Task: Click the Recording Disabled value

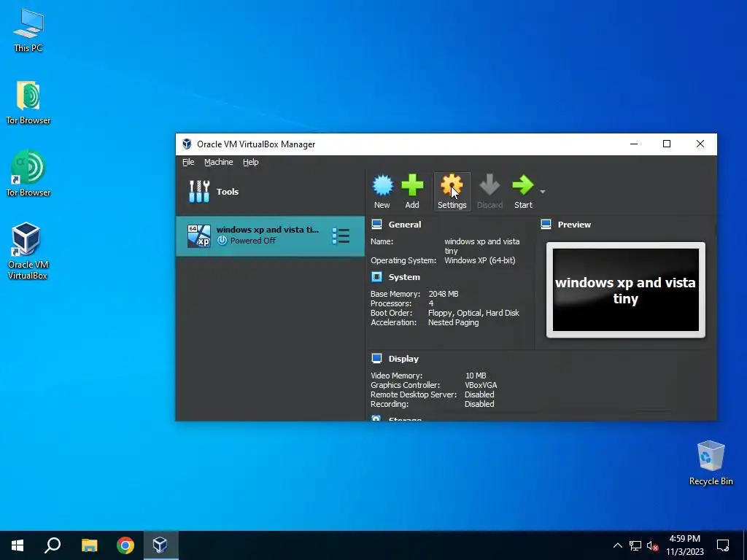Action: tap(479, 404)
